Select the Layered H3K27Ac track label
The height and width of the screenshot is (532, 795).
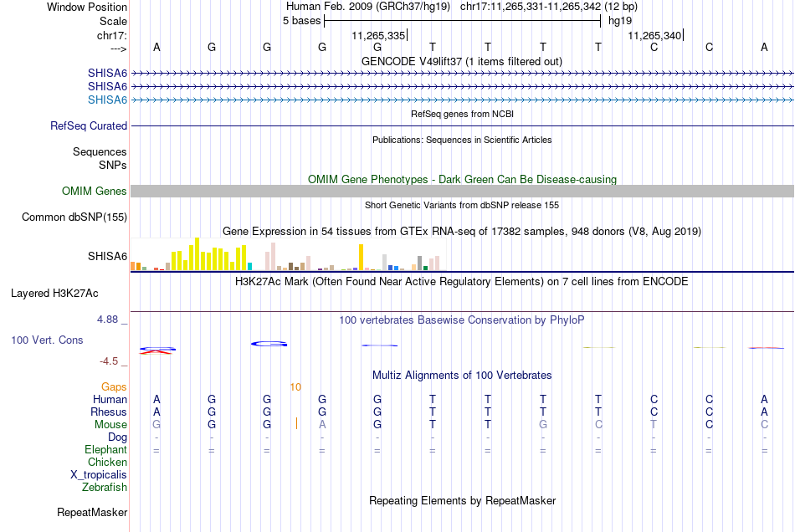(54, 294)
